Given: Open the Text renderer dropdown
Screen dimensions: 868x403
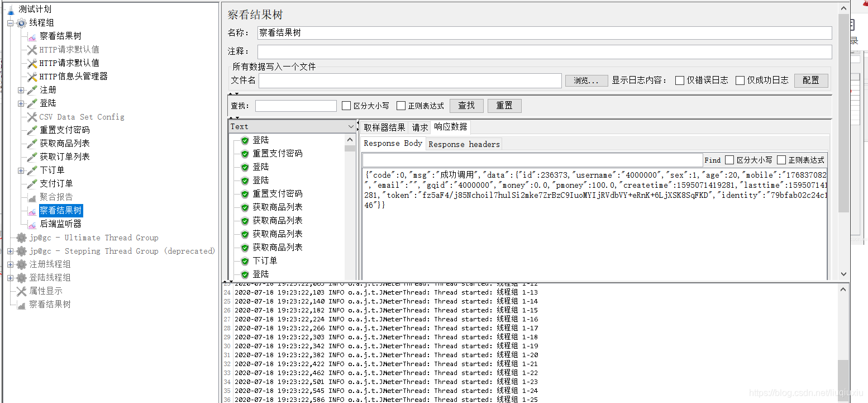Looking at the screenshot, I should pyautogui.click(x=292, y=127).
